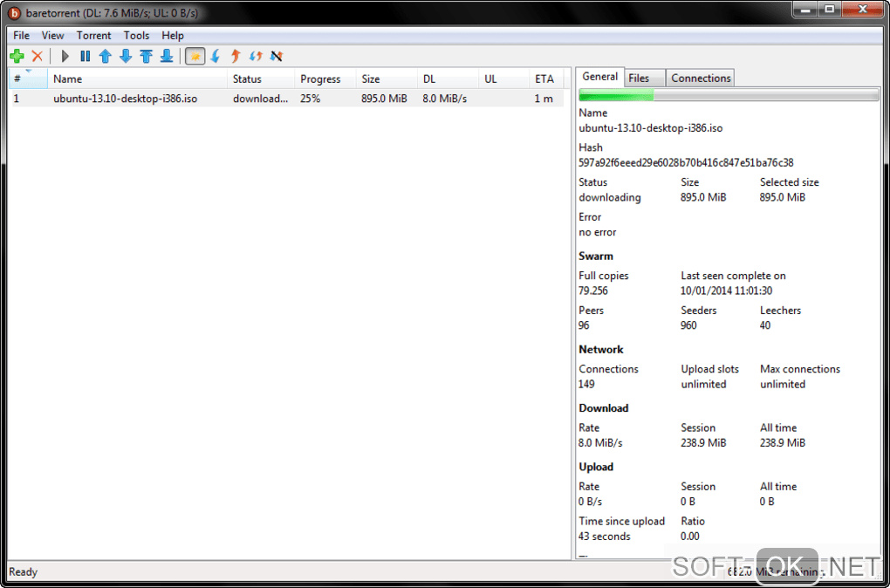
Task: Switch to the General tab
Action: click(600, 77)
